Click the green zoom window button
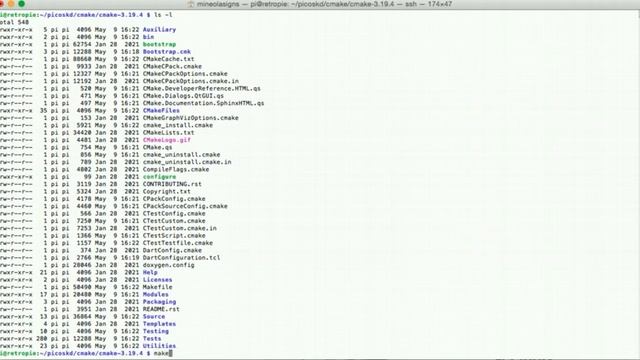The image size is (640, 360). tap(22, 4)
